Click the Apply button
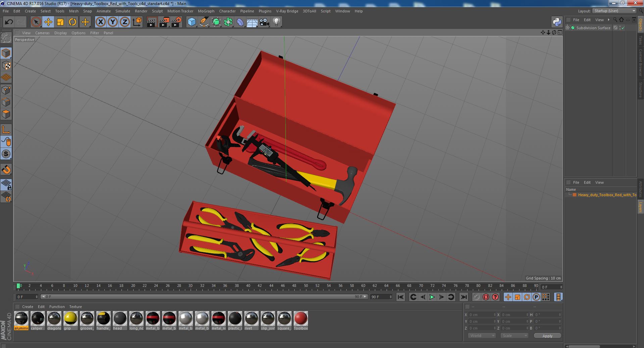This screenshot has height=348, width=644. [x=547, y=336]
